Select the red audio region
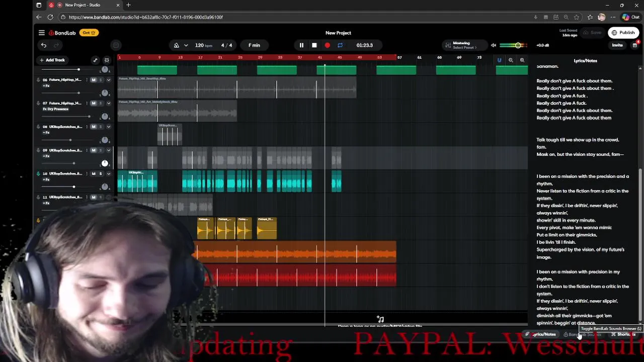This screenshot has height=362, width=644. click(301, 277)
